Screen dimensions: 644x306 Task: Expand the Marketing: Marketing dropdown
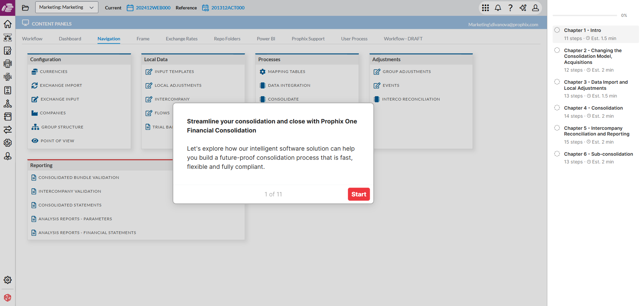66,7
